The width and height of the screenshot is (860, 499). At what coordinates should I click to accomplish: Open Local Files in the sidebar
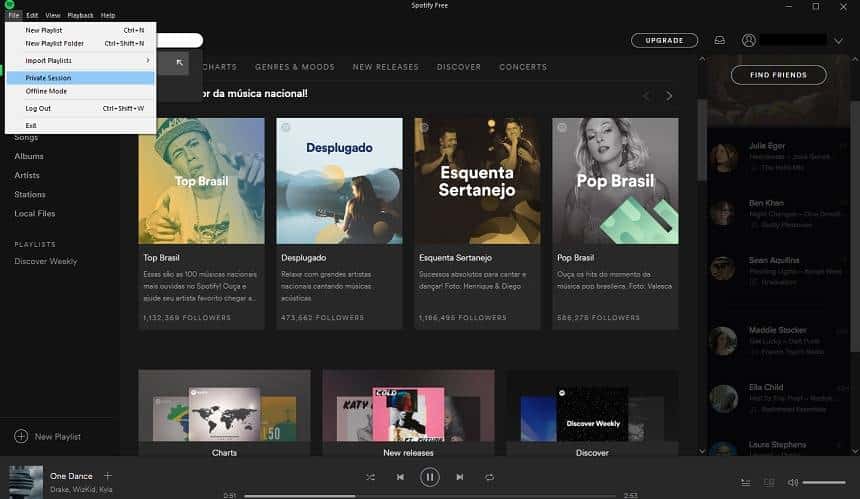[x=35, y=213]
